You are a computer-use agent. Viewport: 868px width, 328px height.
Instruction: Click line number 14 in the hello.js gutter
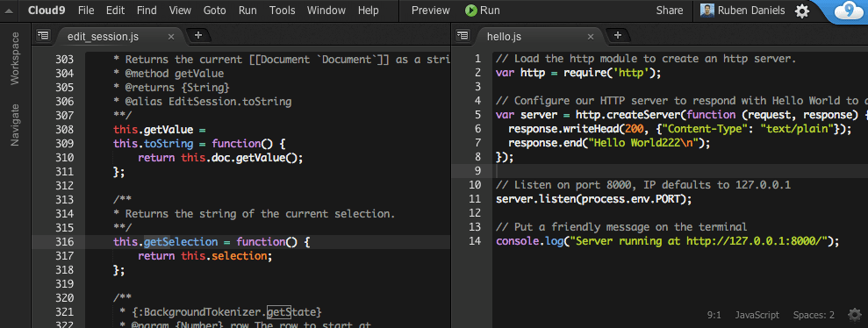(475, 241)
